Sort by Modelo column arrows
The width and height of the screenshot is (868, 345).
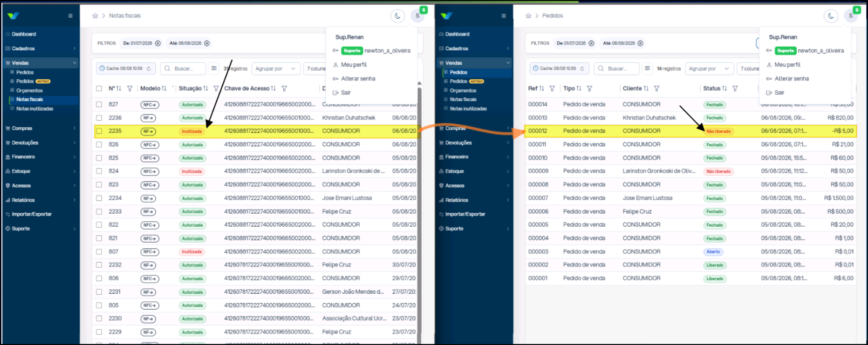click(164, 88)
